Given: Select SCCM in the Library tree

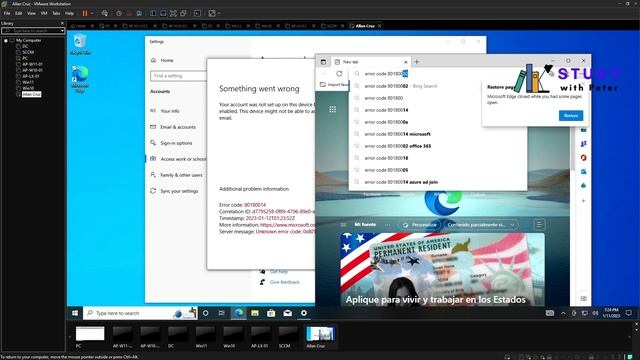Looking at the screenshot, I should point(28,52).
